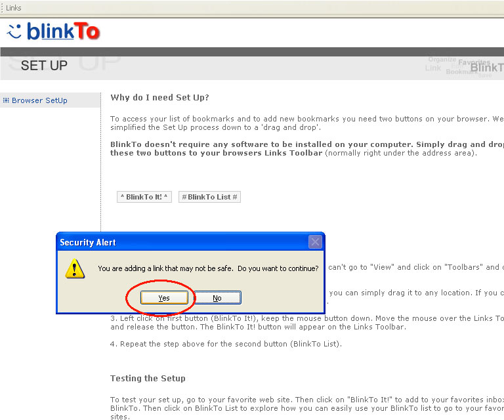Click Yes in the Security Alert
504x420 pixels.
click(x=164, y=298)
